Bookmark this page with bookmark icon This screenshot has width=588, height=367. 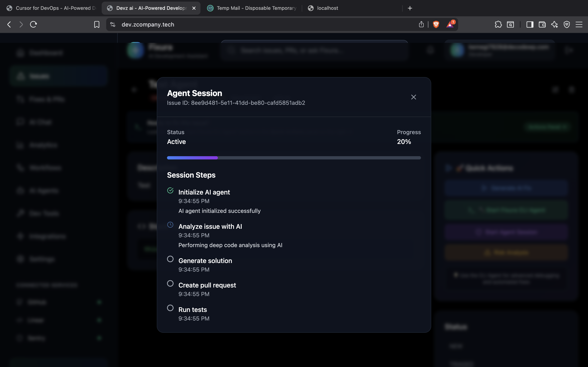coord(96,24)
